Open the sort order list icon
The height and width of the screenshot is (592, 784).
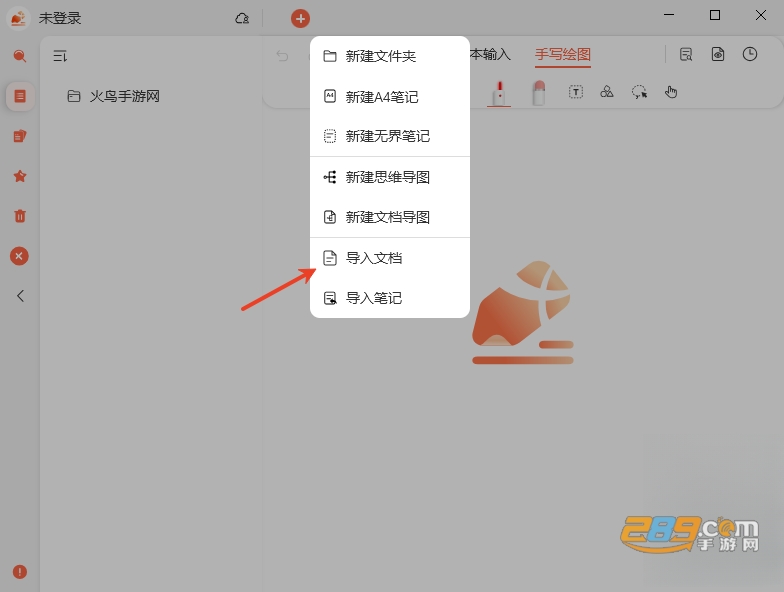60,56
